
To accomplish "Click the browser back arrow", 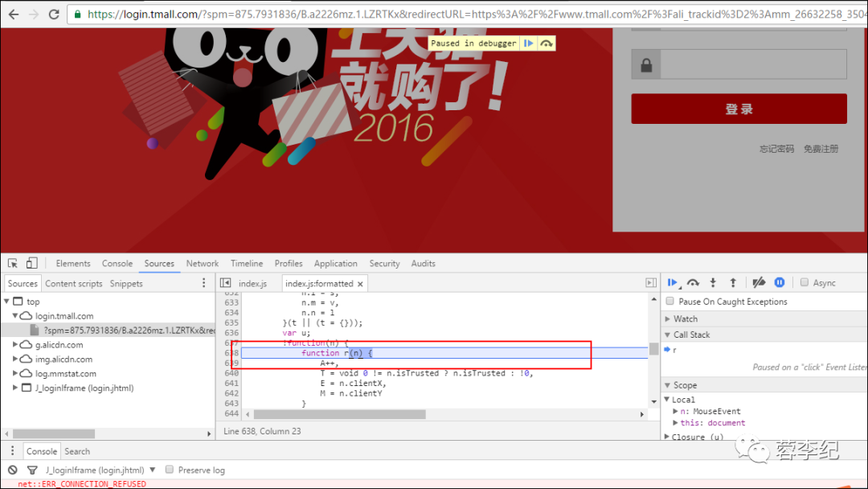I will click(x=14, y=14).
